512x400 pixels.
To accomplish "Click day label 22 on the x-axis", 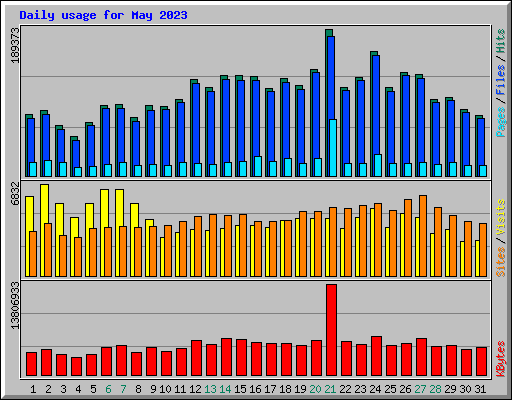I will coord(345,389).
